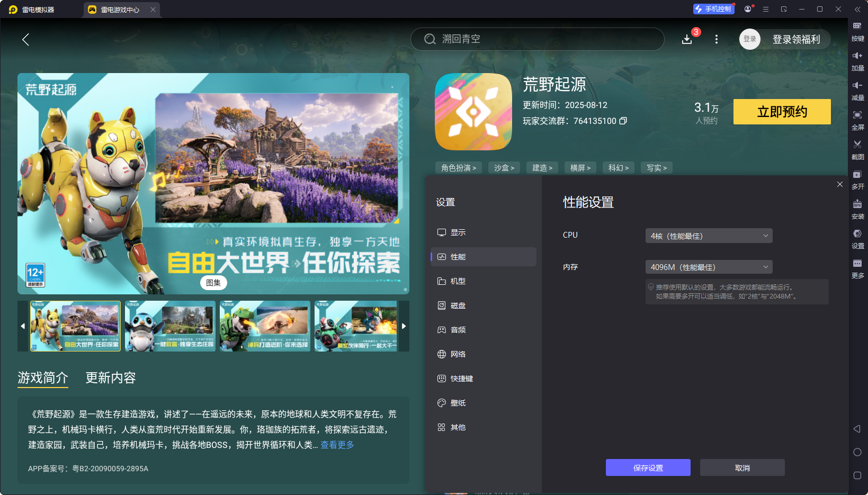
Task: Click 保存设置 to save performance settings
Action: pos(648,467)
